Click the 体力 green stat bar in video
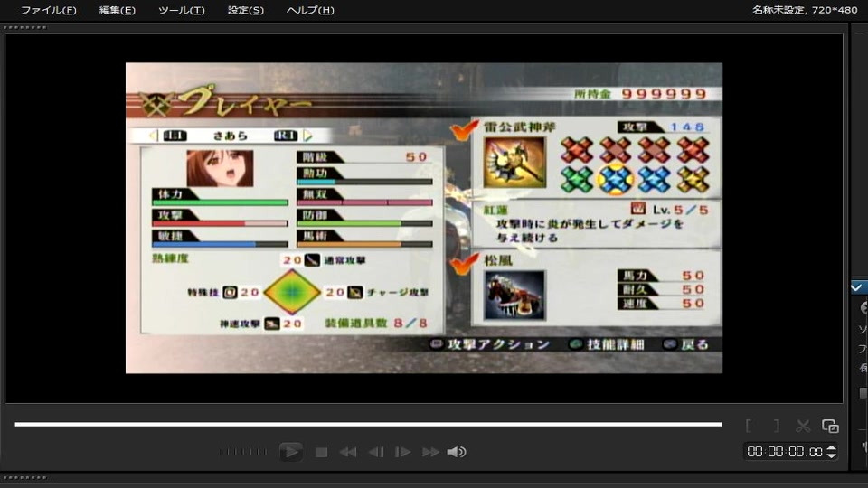The height and width of the screenshot is (488, 868). coord(220,202)
